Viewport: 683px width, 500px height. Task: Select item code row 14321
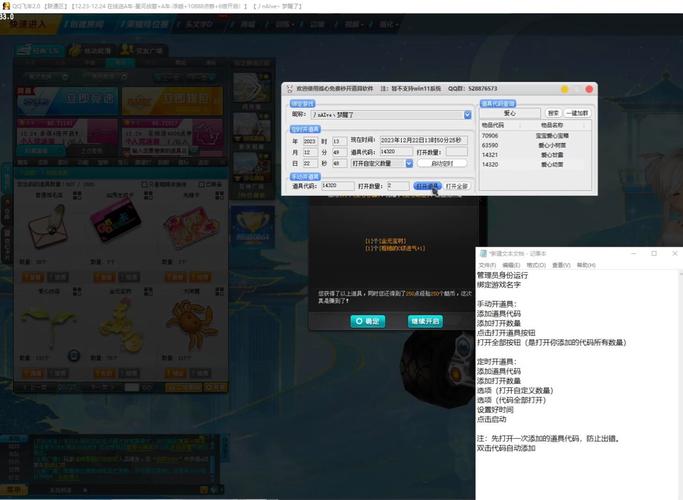pyautogui.click(x=535, y=155)
